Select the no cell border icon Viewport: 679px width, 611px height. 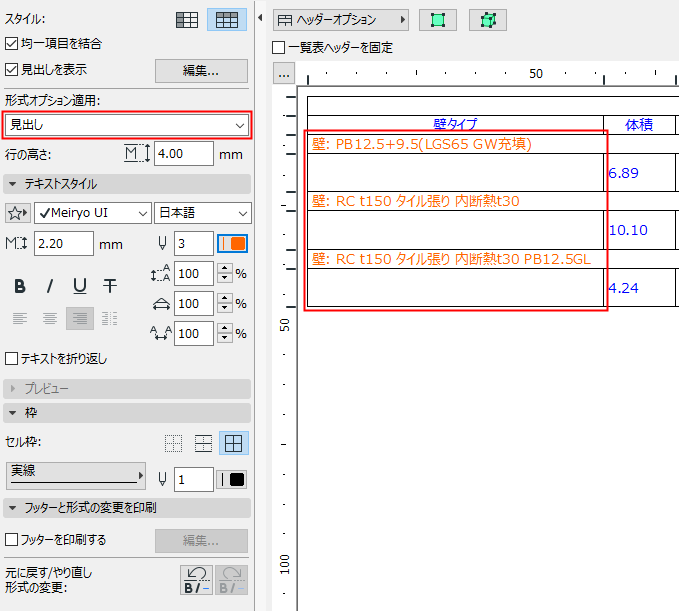[173, 443]
